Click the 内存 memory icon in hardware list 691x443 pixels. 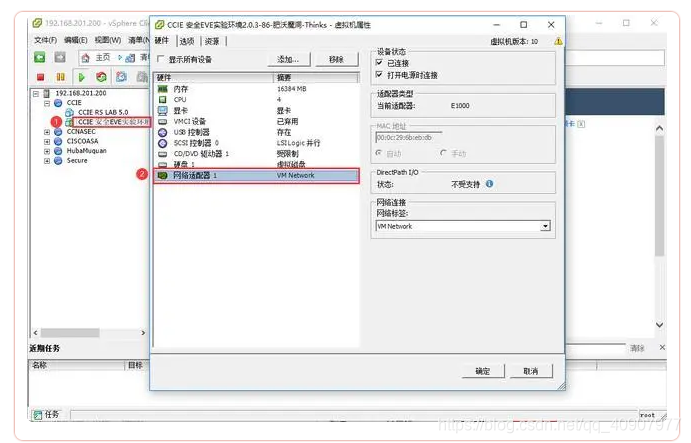point(163,89)
